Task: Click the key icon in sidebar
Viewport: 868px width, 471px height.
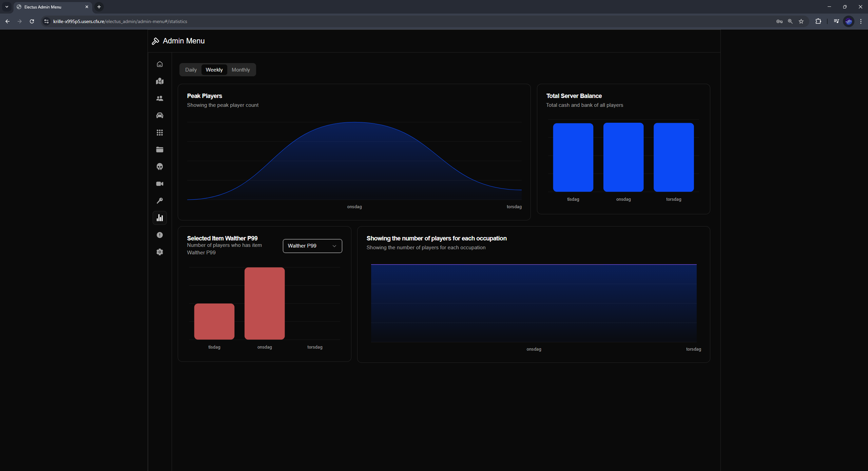Action: (x=160, y=201)
